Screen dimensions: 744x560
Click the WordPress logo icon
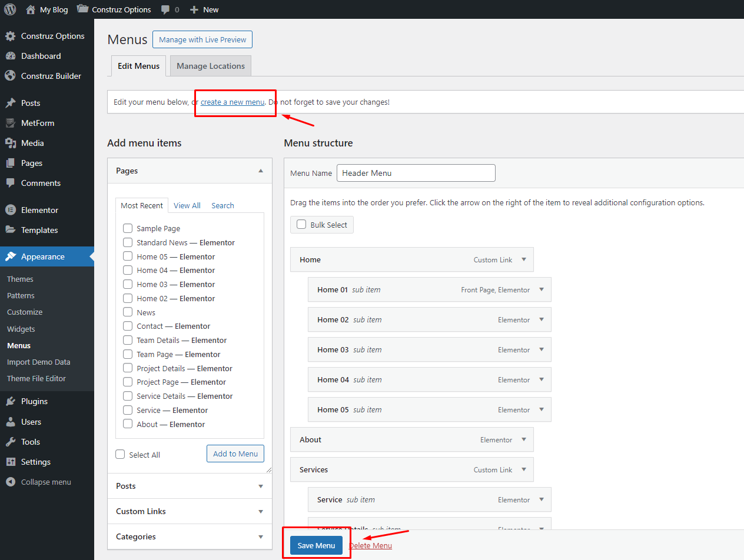point(10,9)
